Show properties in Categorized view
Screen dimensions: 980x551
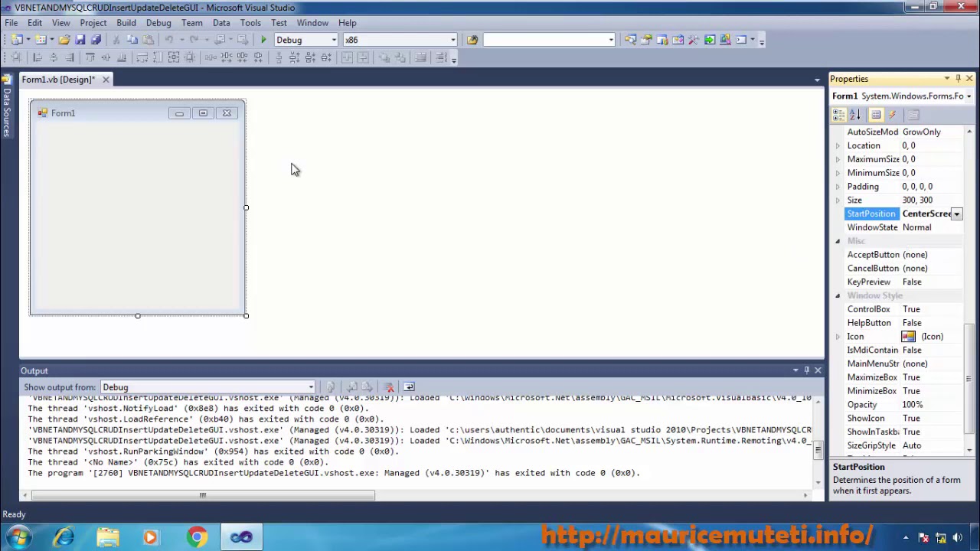pos(839,115)
